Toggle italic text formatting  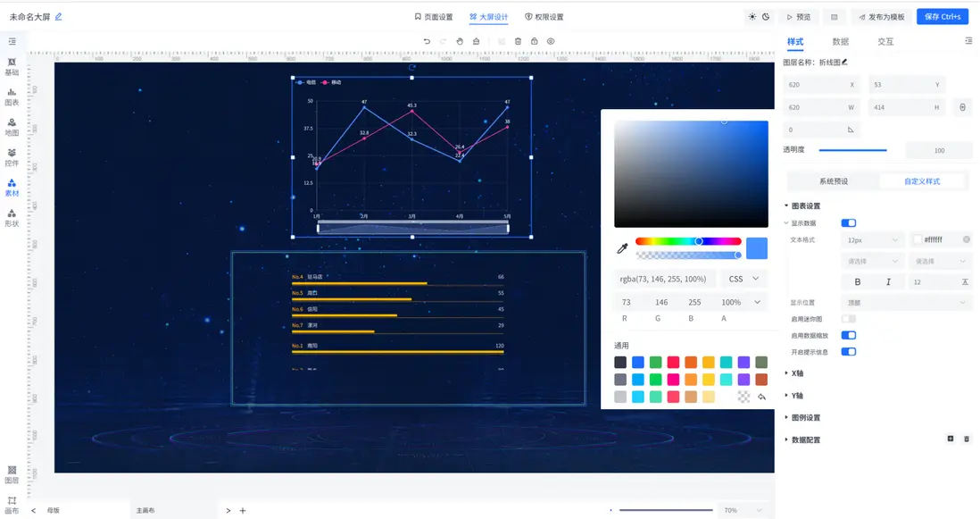tap(888, 282)
